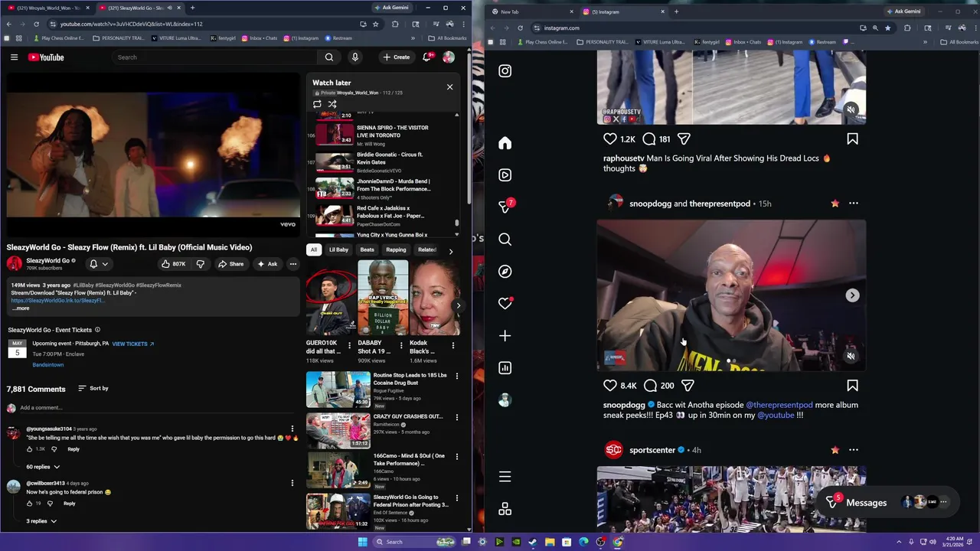Open Also from Meta grid icon

[505, 509]
